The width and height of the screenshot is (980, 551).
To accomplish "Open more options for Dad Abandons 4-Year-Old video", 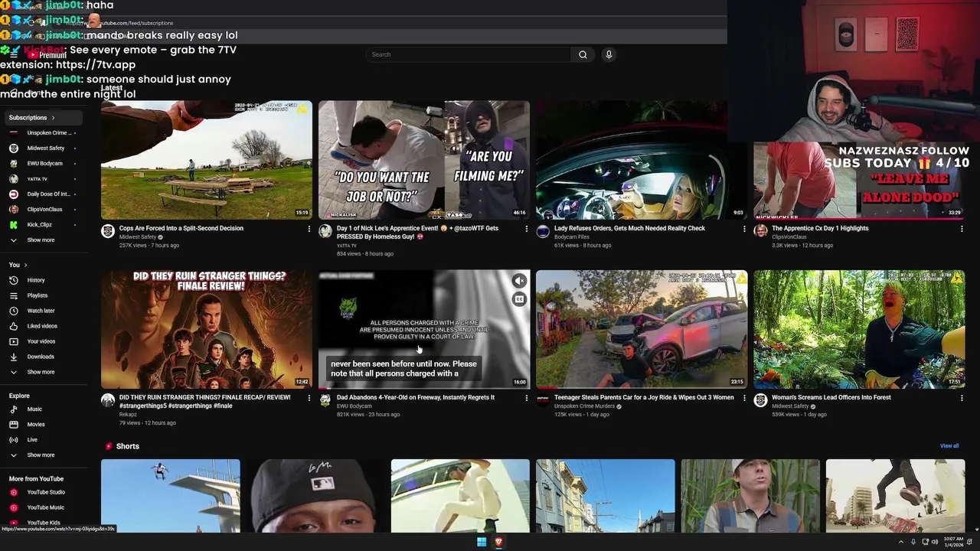I will (x=527, y=398).
